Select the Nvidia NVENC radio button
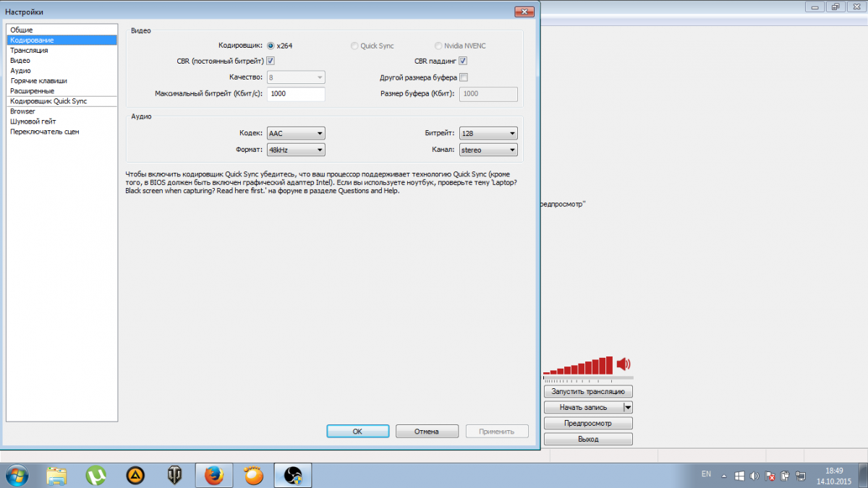868x488 pixels. click(438, 46)
